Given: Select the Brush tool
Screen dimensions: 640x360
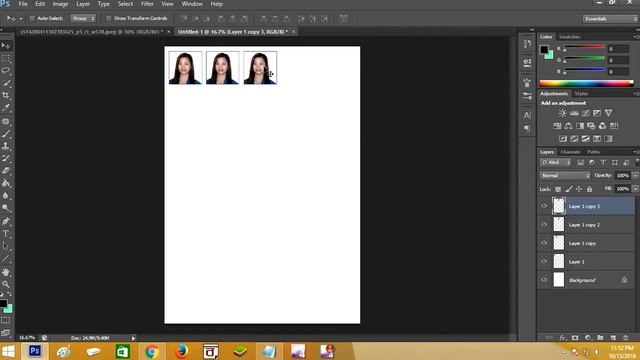Looking at the screenshot, I should coord(6,133).
